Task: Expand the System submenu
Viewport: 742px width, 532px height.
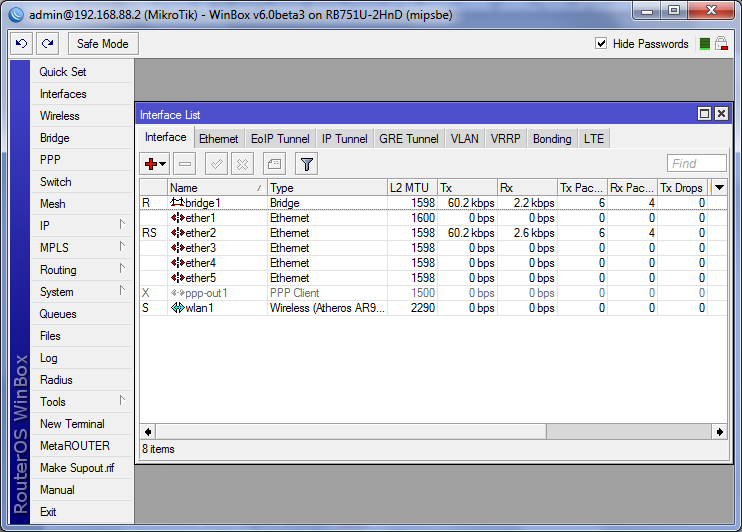Action: click(122, 291)
